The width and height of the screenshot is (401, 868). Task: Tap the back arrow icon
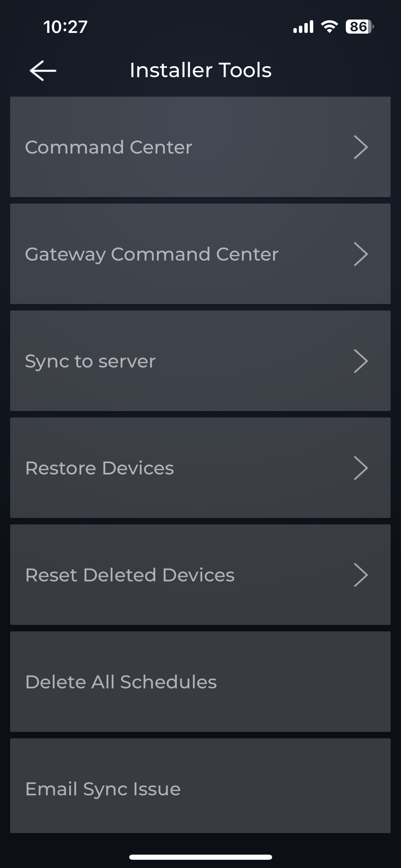click(x=43, y=71)
